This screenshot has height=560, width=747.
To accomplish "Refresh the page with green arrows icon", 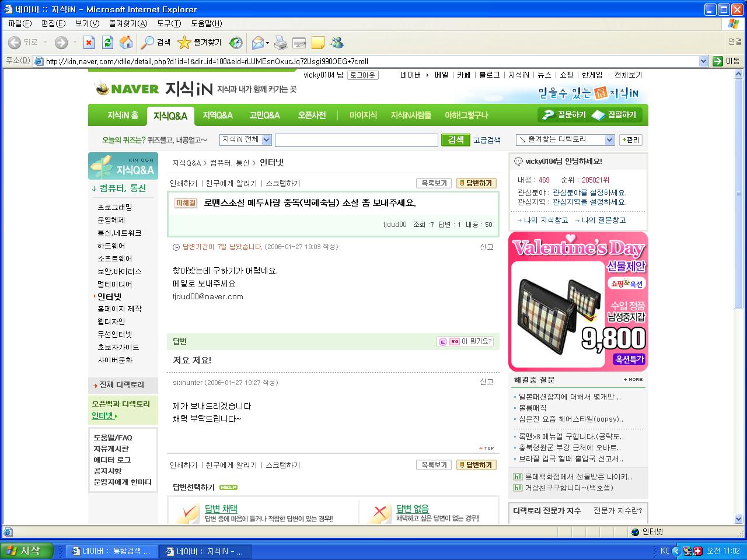I will (107, 43).
